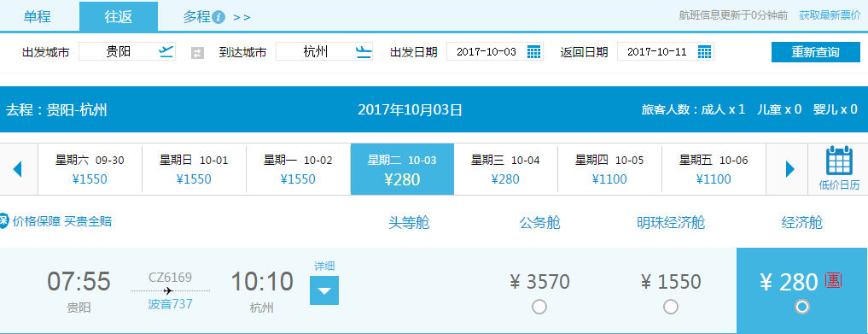Go to previous dates with left arrow

point(17,169)
